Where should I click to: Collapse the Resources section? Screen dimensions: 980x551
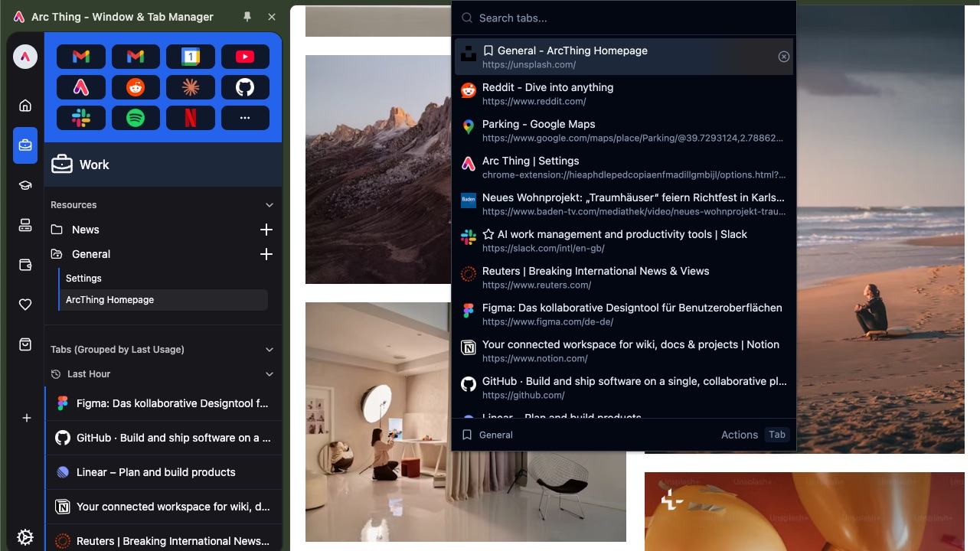tap(269, 205)
